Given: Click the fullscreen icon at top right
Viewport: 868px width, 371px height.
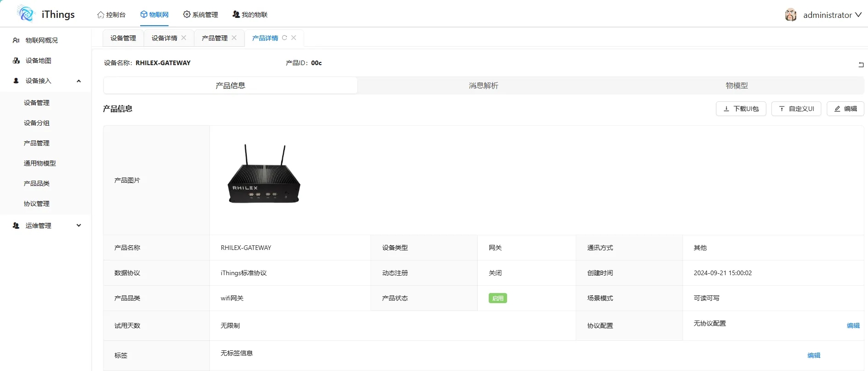Looking at the screenshot, I should [861, 65].
